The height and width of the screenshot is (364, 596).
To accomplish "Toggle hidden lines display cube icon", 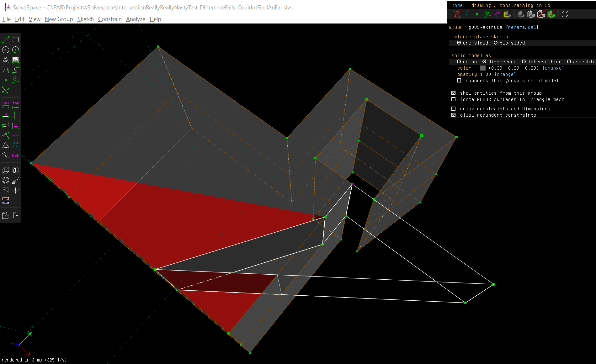I will pos(565,14).
